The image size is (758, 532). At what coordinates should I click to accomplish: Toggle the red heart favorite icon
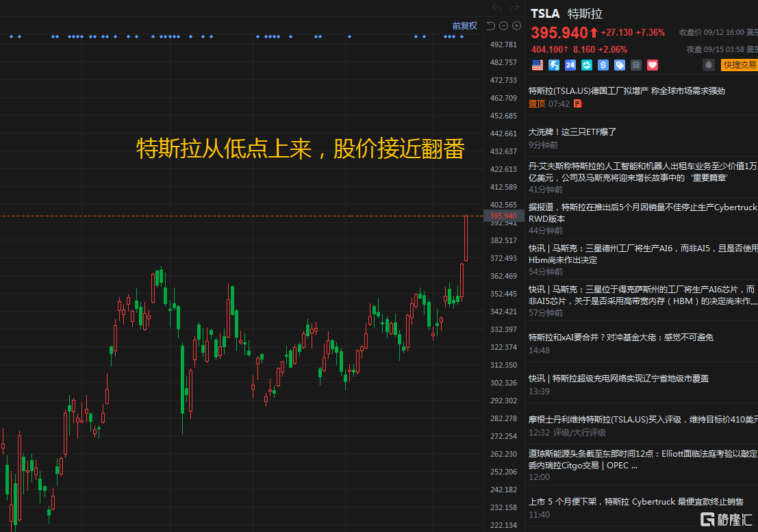click(653, 65)
